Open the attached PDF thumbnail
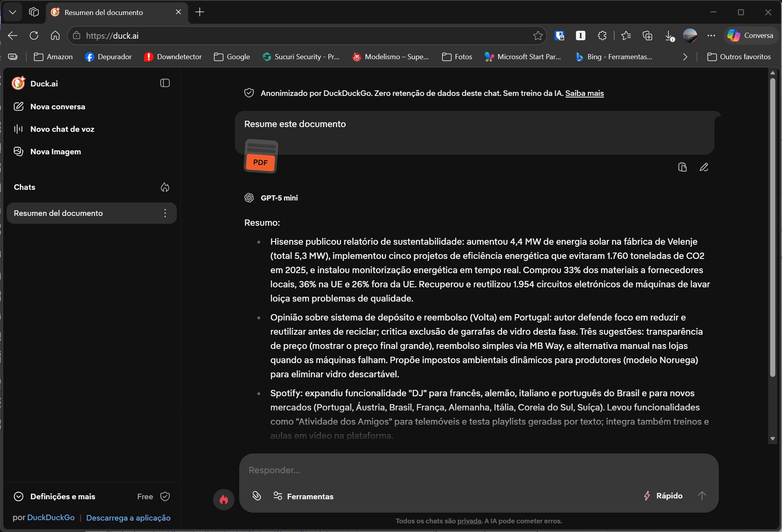782x532 pixels. click(x=261, y=156)
